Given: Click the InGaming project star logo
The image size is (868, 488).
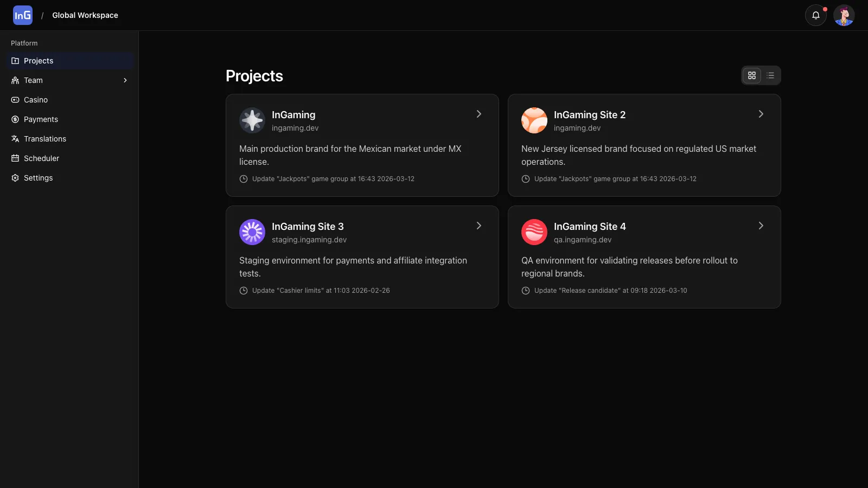Looking at the screenshot, I should (252, 120).
